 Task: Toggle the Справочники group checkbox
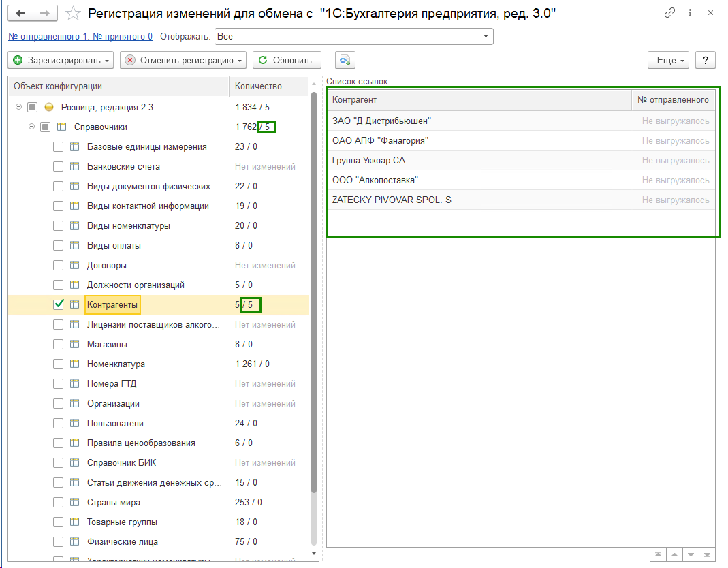pyautogui.click(x=45, y=127)
